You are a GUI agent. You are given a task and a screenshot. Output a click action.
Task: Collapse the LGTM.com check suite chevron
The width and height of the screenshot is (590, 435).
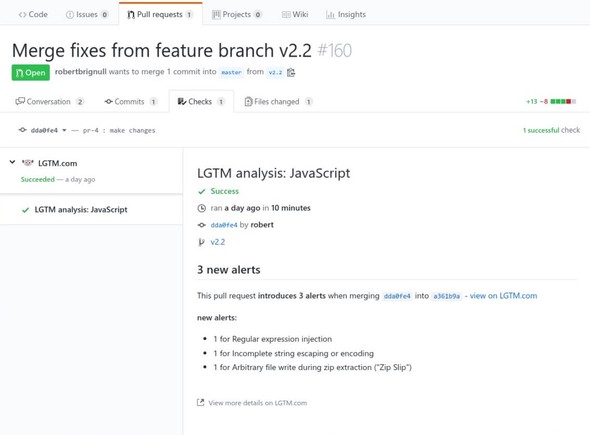(x=12, y=162)
